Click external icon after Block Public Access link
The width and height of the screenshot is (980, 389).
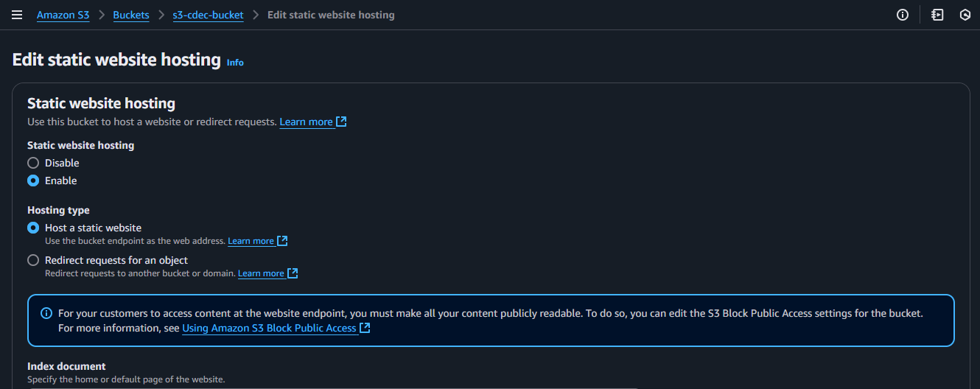[x=365, y=328]
